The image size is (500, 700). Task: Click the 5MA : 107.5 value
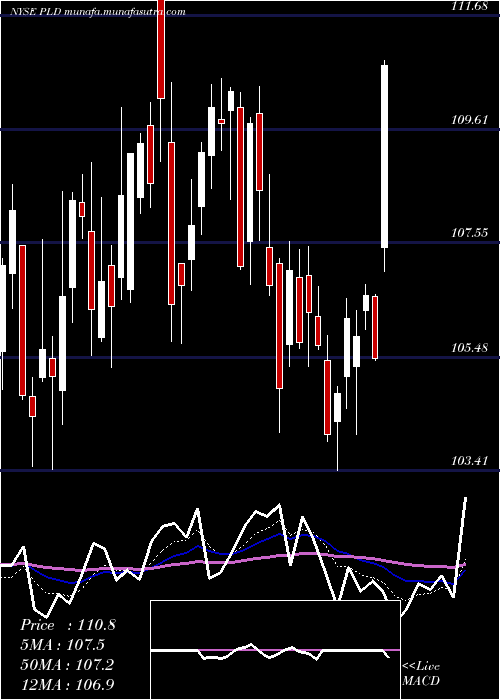[62, 645]
